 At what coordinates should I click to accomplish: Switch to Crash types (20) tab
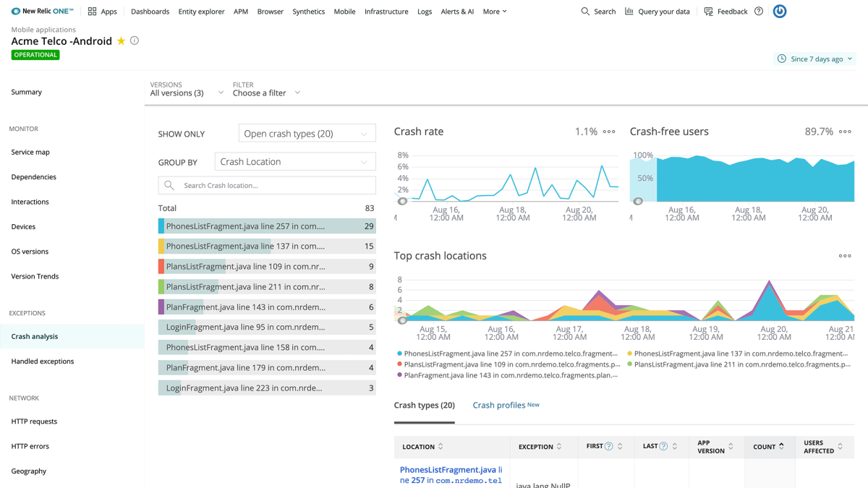425,406
